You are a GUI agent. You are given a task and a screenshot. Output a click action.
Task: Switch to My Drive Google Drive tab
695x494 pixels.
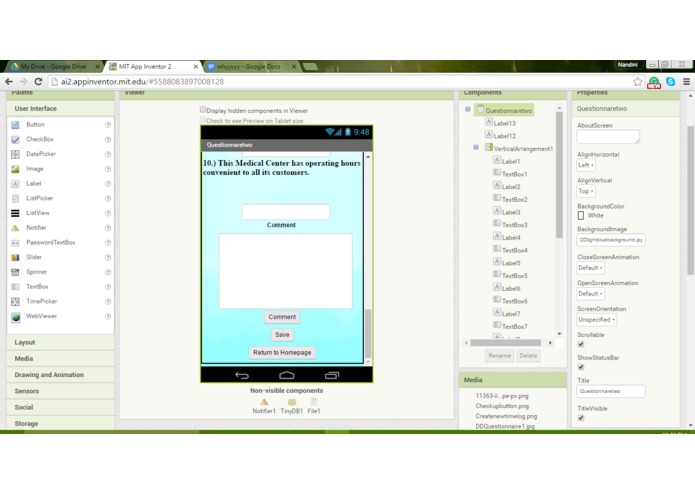[54, 66]
